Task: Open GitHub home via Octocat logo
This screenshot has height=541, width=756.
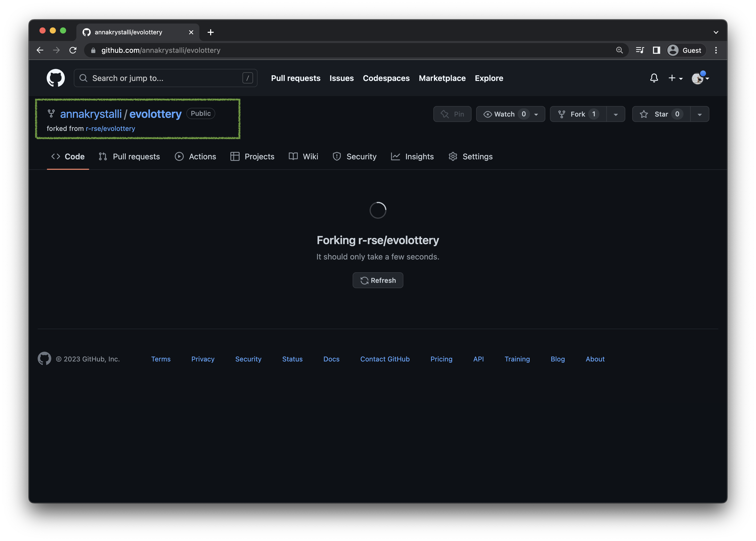Action: (x=56, y=78)
